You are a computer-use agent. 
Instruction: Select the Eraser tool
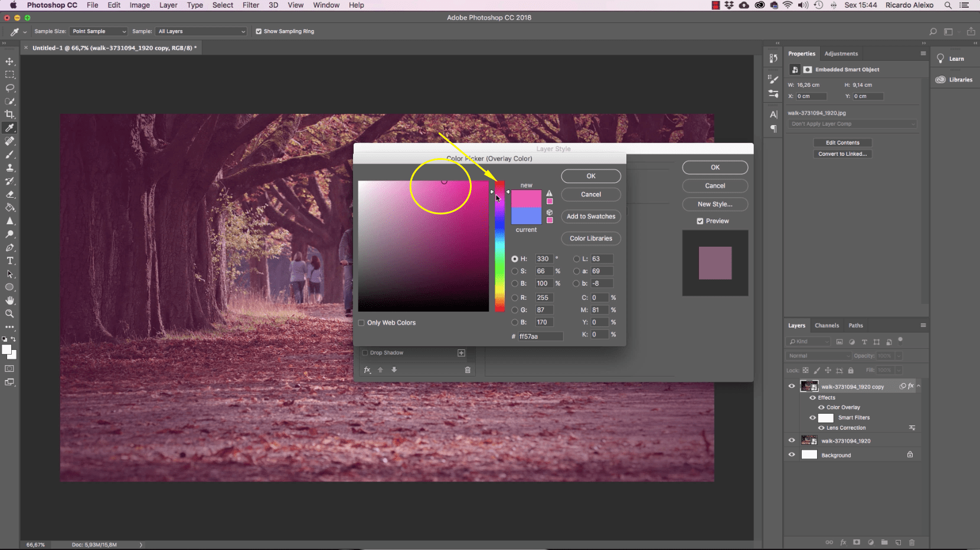coord(10,194)
